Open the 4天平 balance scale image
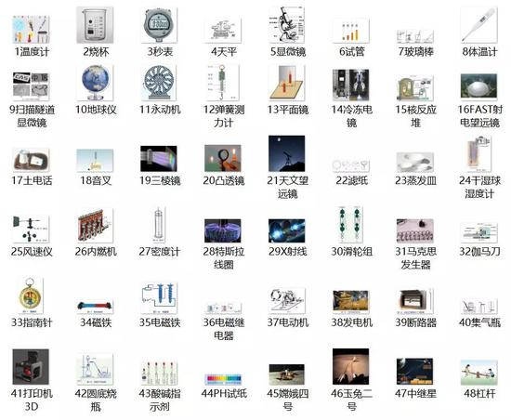The height and width of the screenshot is (420, 511). [223, 31]
